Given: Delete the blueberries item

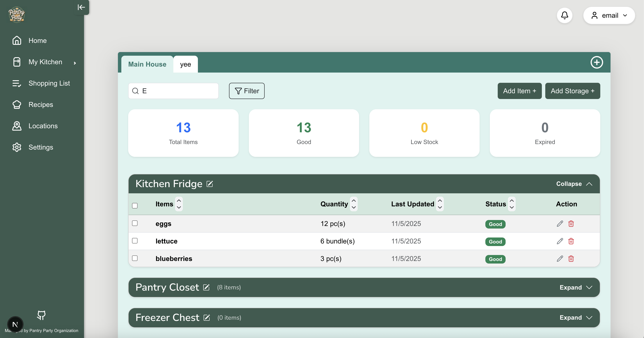Looking at the screenshot, I should (x=571, y=259).
